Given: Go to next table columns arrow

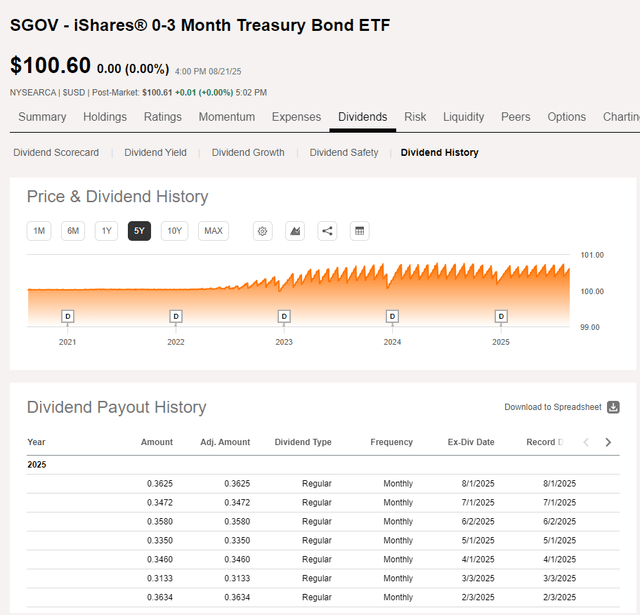Looking at the screenshot, I should 608,442.
